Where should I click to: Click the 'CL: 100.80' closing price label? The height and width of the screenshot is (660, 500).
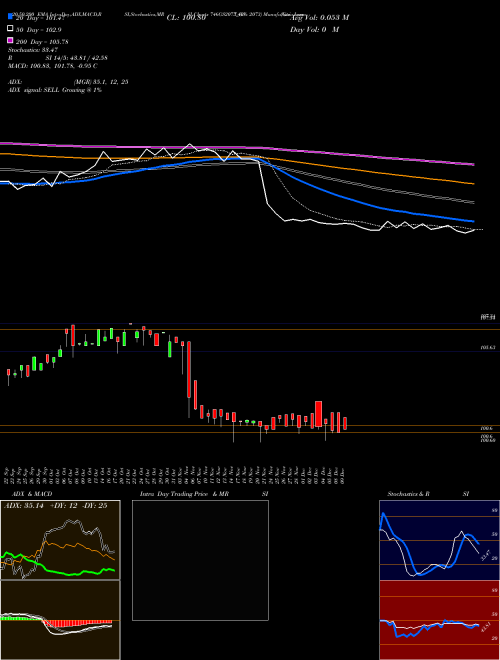tap(186, 18)
